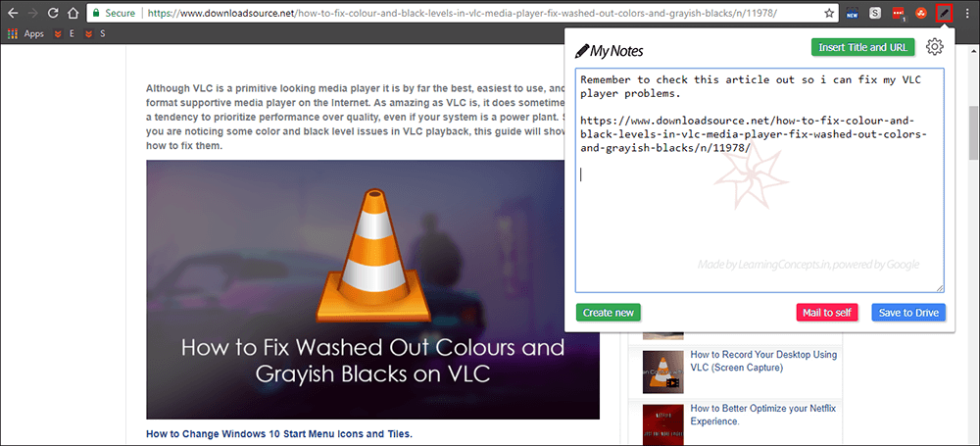This screenshot has height=446, width=980.
Task: Open the grey S extension icon
Action: 875,13
